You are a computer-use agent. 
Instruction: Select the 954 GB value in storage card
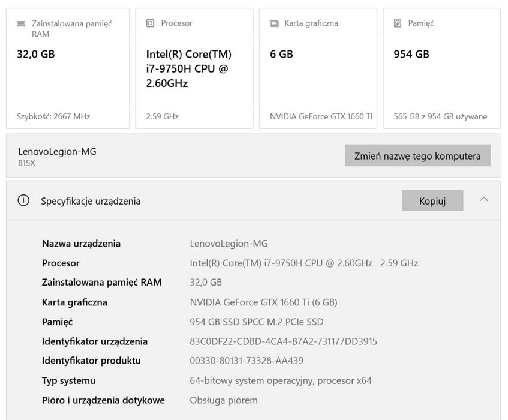411,54
